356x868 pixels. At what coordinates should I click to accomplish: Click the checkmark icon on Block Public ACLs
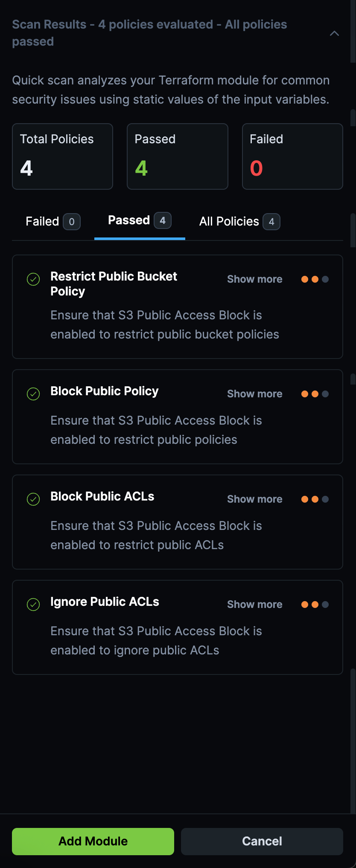point(33,499)
